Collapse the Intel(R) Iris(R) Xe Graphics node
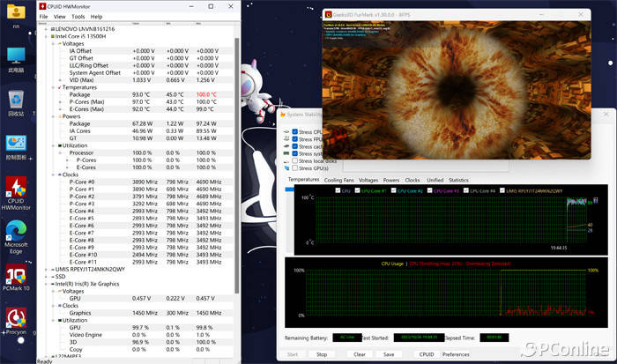This screenshot has width=617, height=364. [x=46, y=284]
